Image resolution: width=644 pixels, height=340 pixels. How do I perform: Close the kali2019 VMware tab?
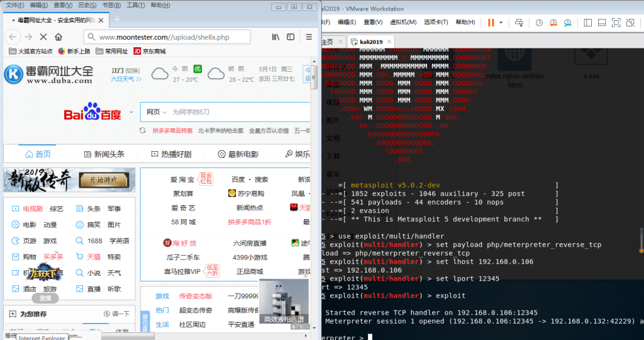pyautogui.click(x=389, y=42)
